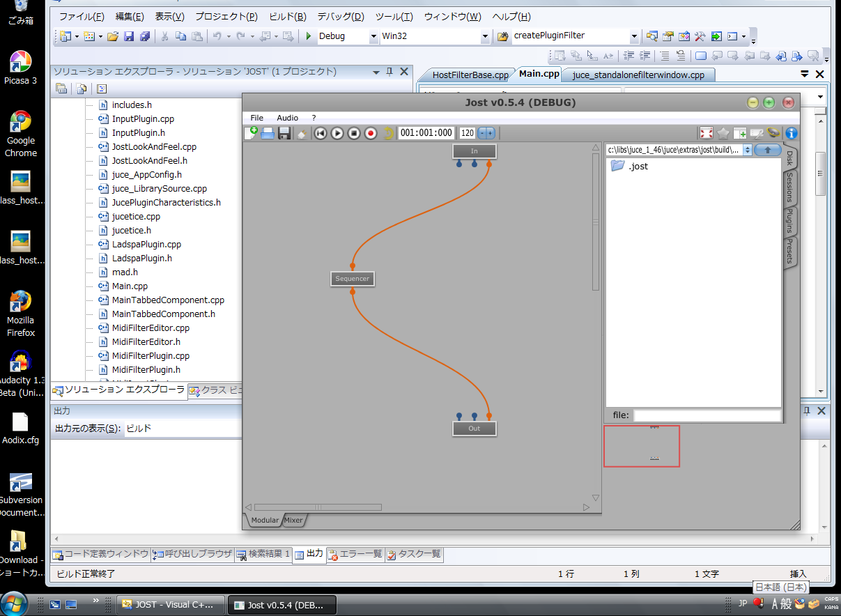Expand the directory path dropdown in Jost browser

(748, 150)
